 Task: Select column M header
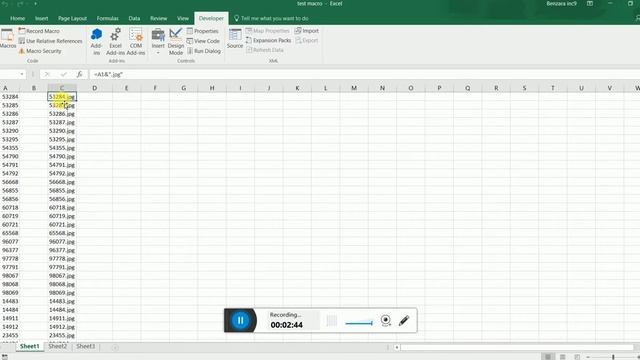coord(354,88)
